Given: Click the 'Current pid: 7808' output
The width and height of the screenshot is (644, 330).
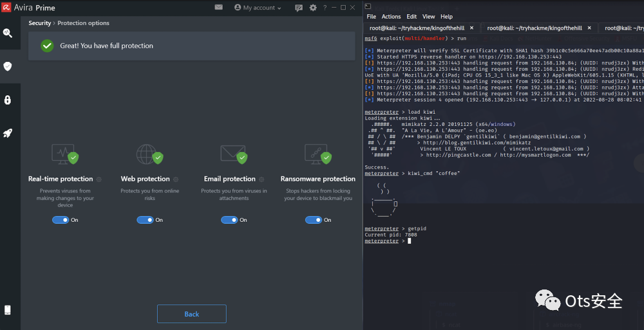Looking at the screenshot, I should coord(391,235).
